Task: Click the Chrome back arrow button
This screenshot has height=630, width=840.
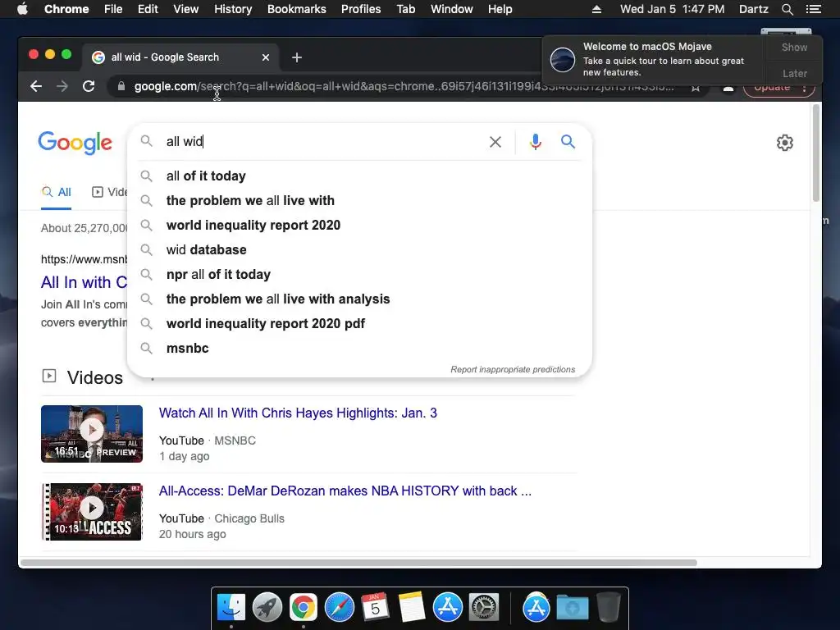Action: coord(36,86)
